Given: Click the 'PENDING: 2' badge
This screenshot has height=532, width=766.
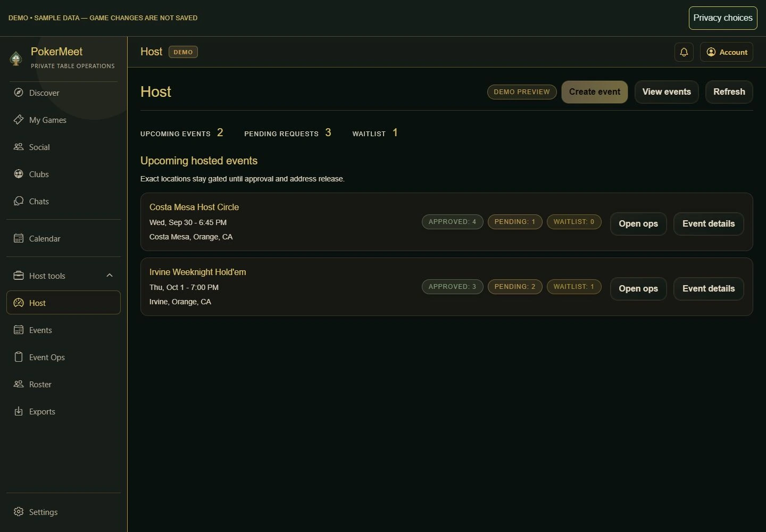Looking at the screenshot, I should pos(515,287).
